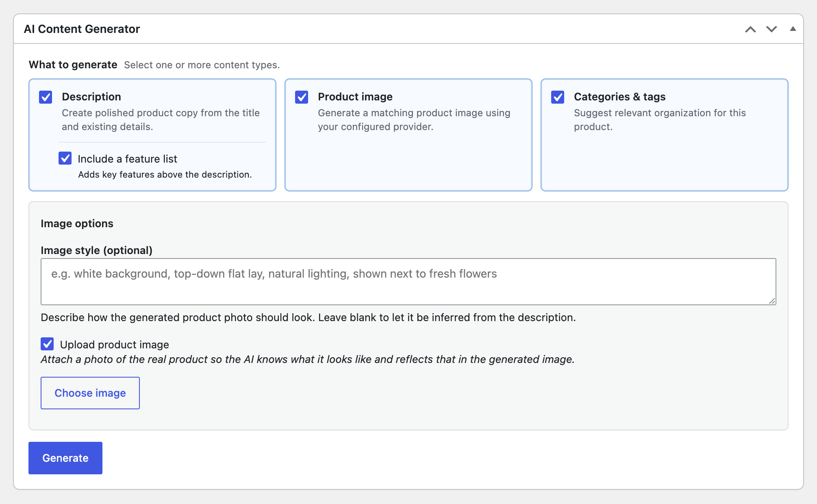Screen dimensions: 817x504
Task: Click the Upload product image label
Action: tap(115, 345)
